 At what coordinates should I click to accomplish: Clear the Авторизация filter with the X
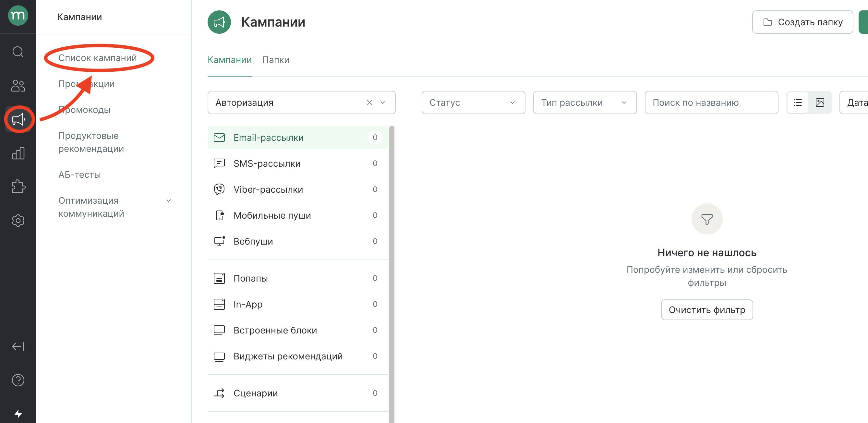(x=369, y=103)
